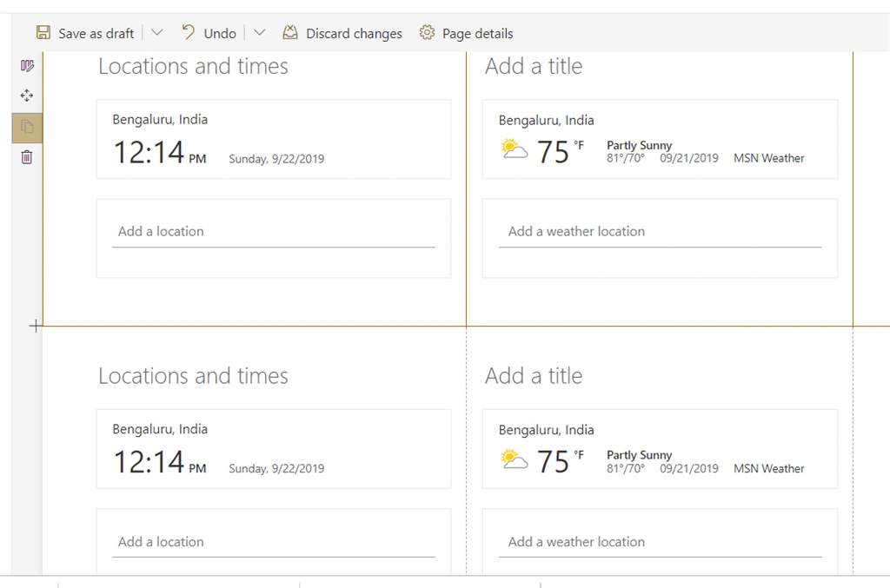Click the Delete section trash icon
The image size is (890, 588).
27,157
